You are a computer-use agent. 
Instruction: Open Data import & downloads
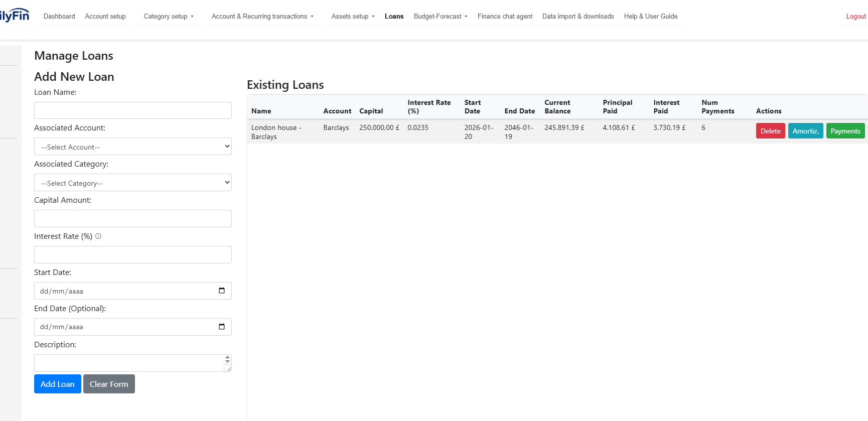(578, 17)
